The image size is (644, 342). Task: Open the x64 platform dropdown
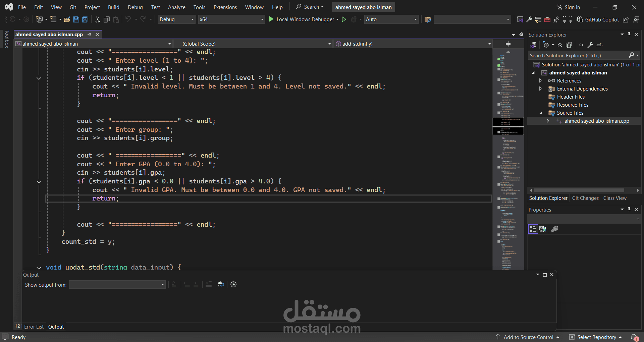pyautogui.click(x=231, y=19)
